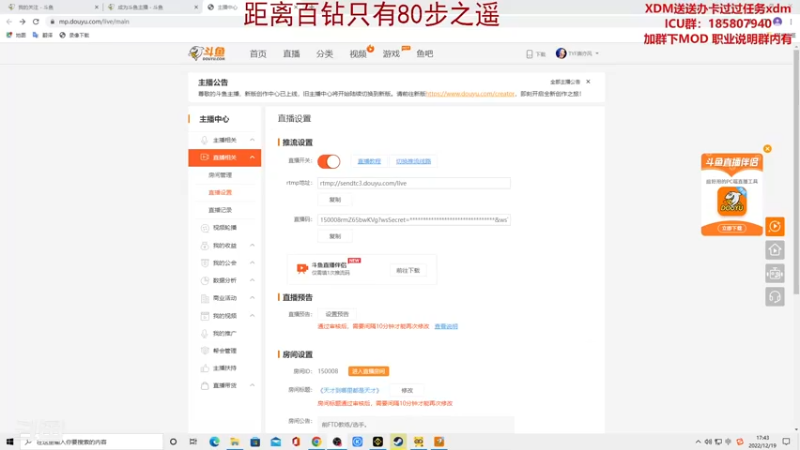Click the 主播相关 microphone icon
The width and height of the screenshot is (800, 450).
coord(205,140)
